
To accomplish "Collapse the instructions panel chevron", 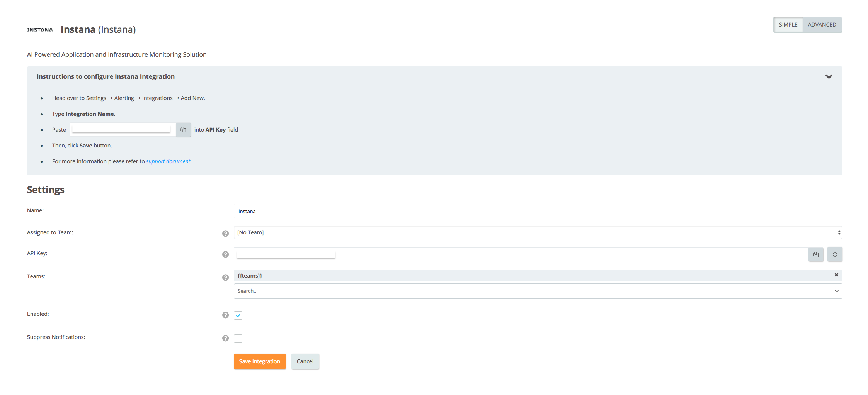I will [829, 76].
